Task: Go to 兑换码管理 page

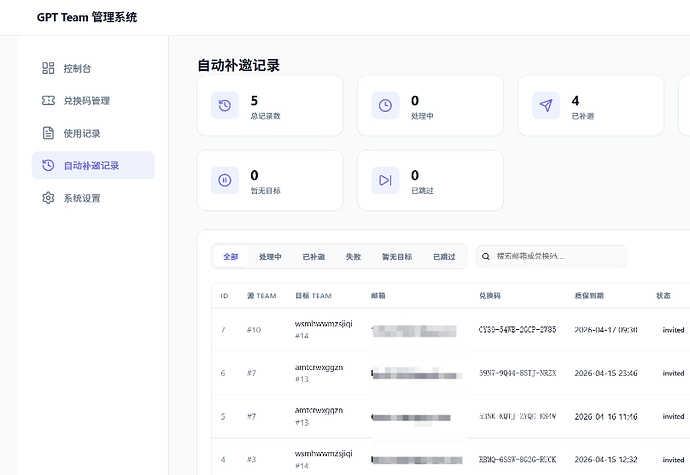Action: point(93,101)
